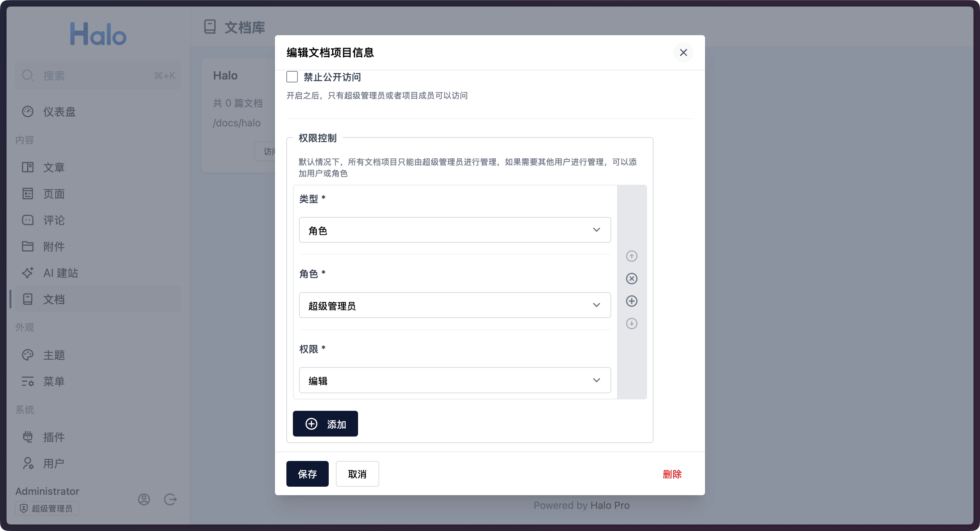Click the logout icon next to Administrator
980x531 pixels.
point(170,499)
